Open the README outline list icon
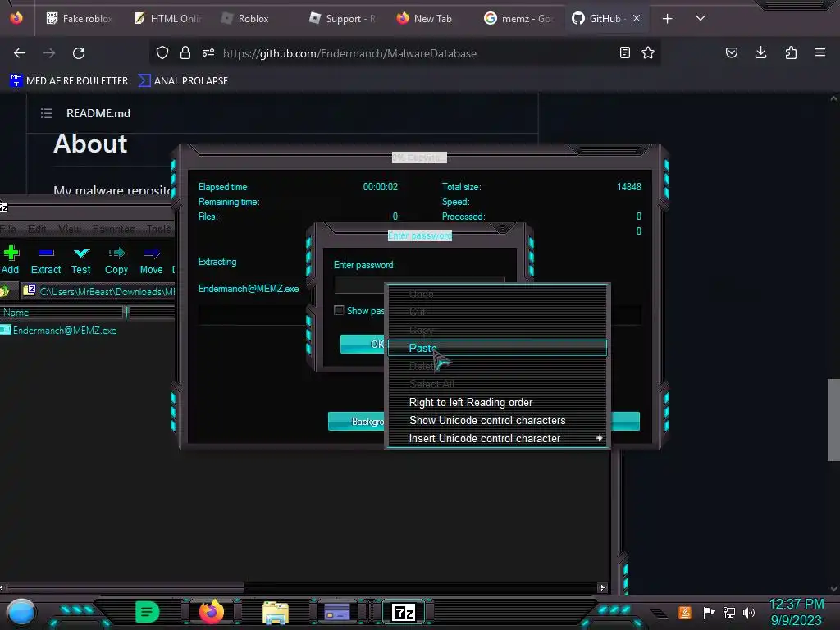This screenshot has width=840, height=630. click(x=47, y=113)
